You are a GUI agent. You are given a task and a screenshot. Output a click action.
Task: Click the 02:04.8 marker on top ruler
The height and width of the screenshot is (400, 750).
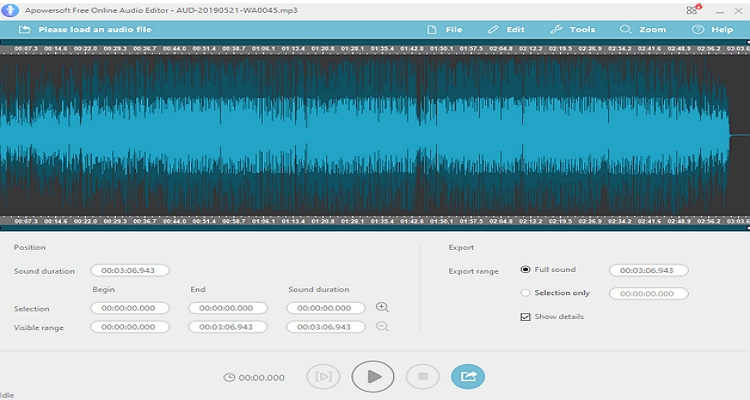pyautogui.click(x=501, y=48)
